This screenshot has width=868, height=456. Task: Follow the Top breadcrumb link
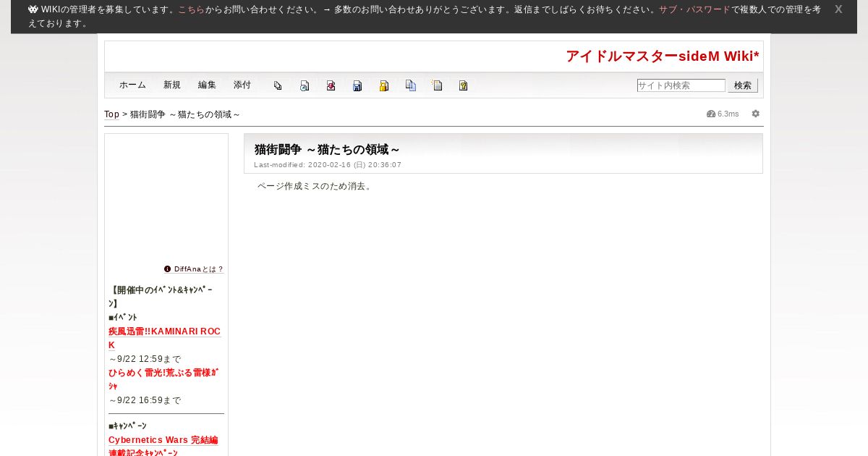(111, 114)
